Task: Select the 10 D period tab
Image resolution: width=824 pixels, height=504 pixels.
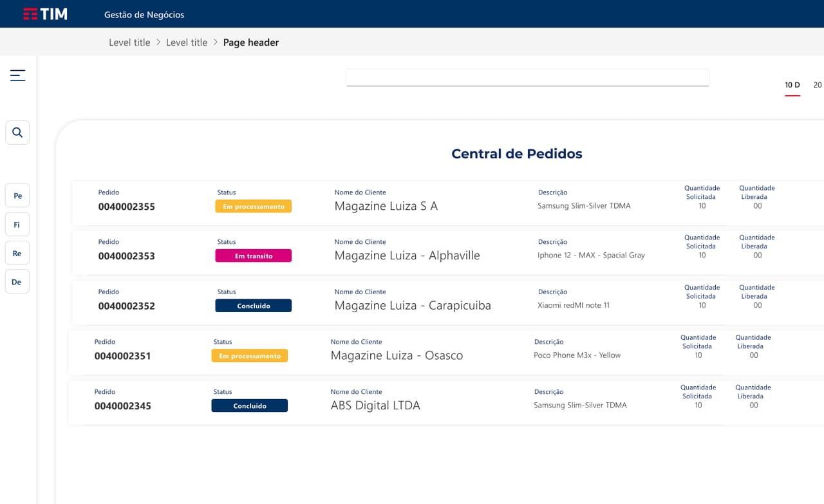Action: click(792, 85)
